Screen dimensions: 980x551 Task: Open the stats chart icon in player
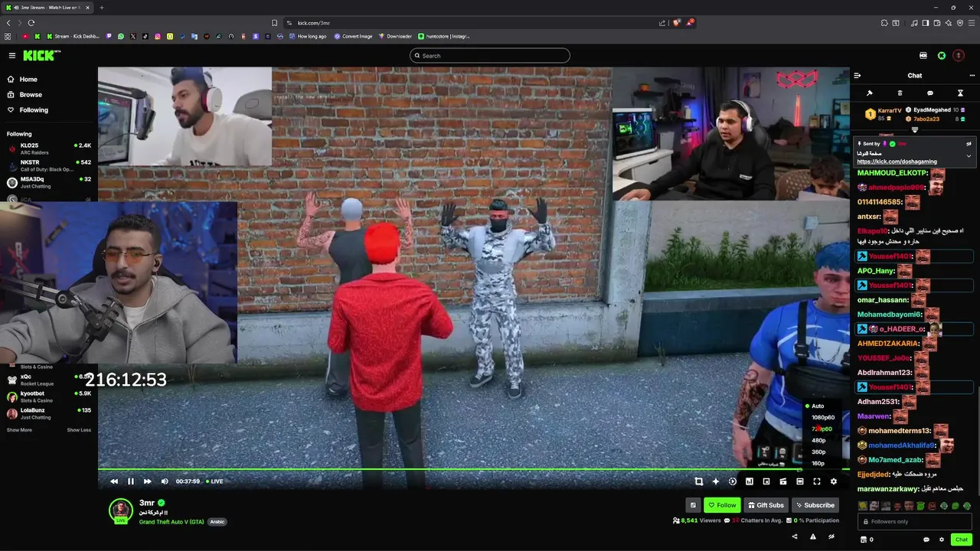click(750, 481)
